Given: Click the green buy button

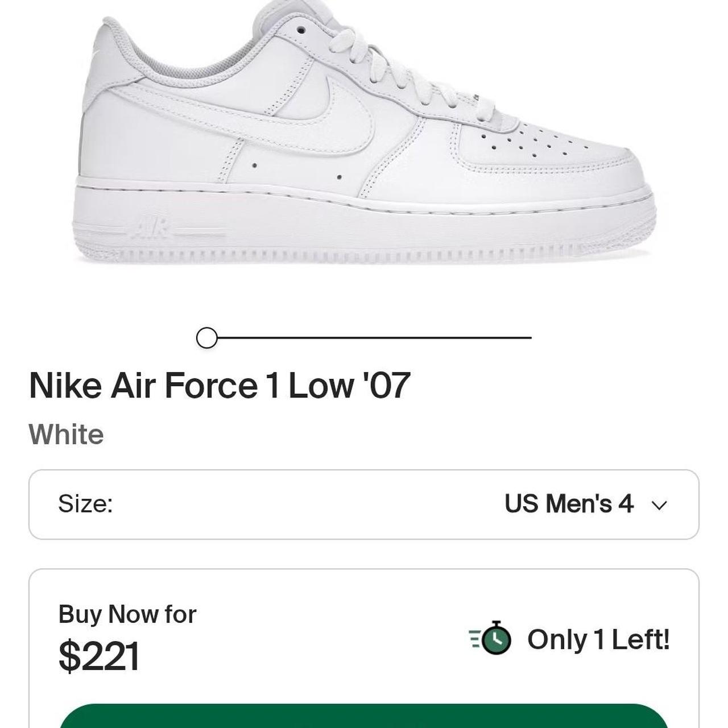Looking at the screenshot, I should 364,716.
